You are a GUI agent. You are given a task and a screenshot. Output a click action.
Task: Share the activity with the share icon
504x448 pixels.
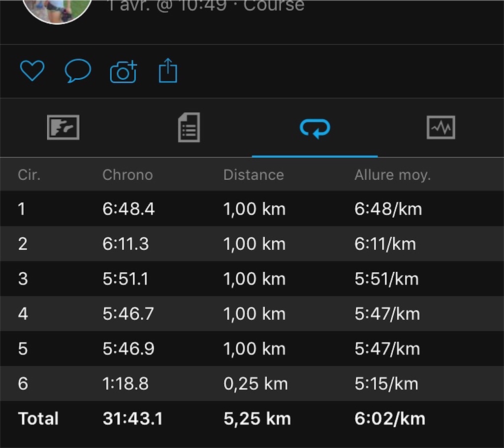[168, 70]
